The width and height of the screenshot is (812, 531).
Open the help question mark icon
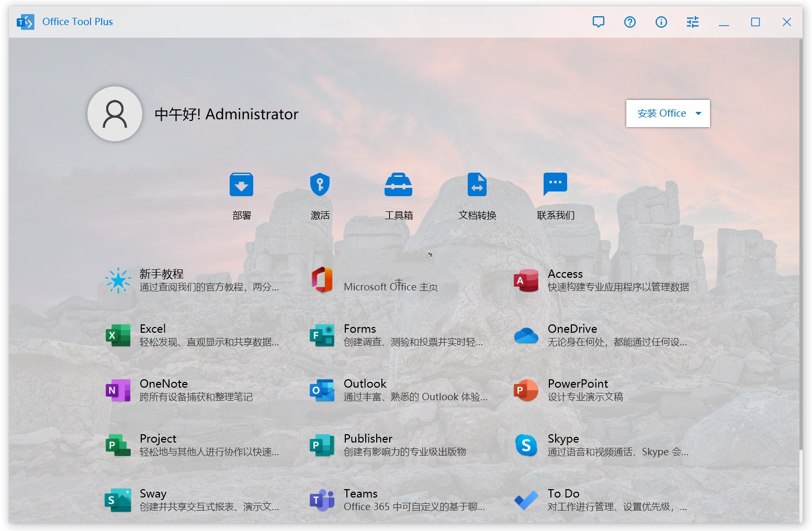click(629, 22)
